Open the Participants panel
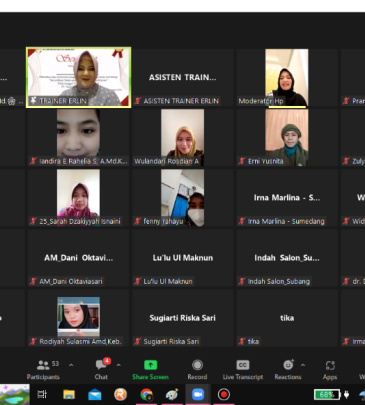The width and height of the screenshot is (365, 405). [x=43, y=369]
